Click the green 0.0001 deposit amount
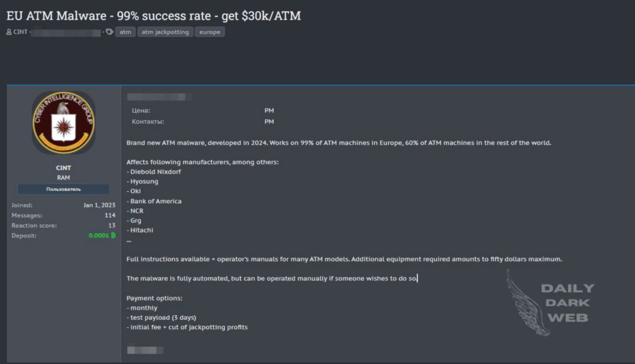This screenshot has width=635, height=364. (x=98, y=236)
